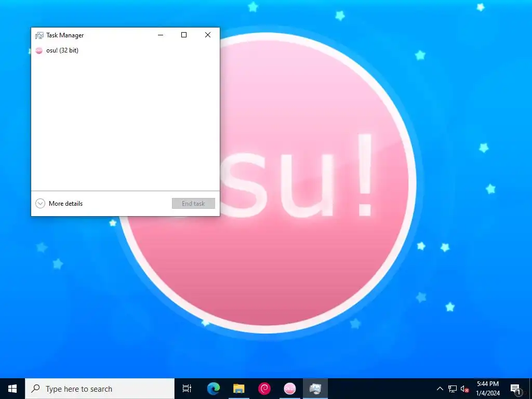Open the network status tray icon
Viewport: 532px width, 399px height.
click(453, 389)
